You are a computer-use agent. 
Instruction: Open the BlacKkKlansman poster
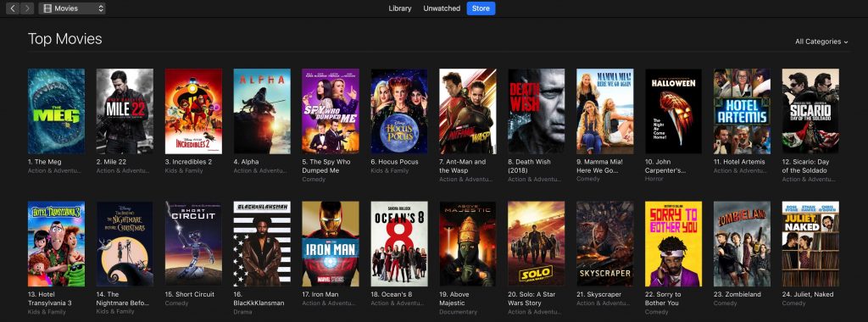(262, 244)
